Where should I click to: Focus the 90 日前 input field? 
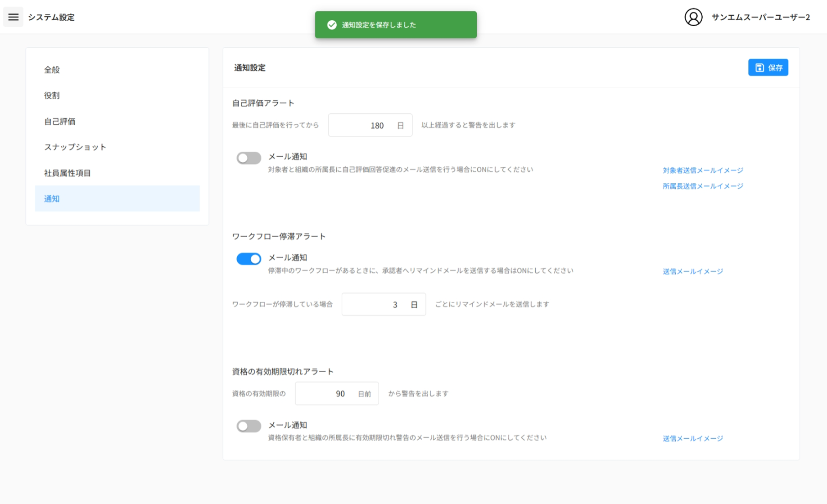tap(337, 394)
